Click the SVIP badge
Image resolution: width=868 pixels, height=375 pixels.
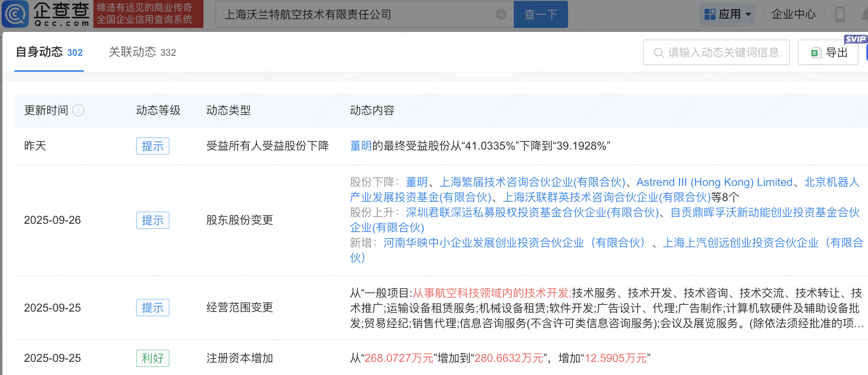pyautogui.click(x=855, y=39)
